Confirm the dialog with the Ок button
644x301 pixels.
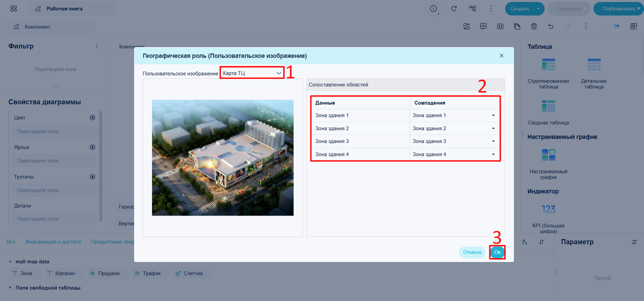point(497,252)
